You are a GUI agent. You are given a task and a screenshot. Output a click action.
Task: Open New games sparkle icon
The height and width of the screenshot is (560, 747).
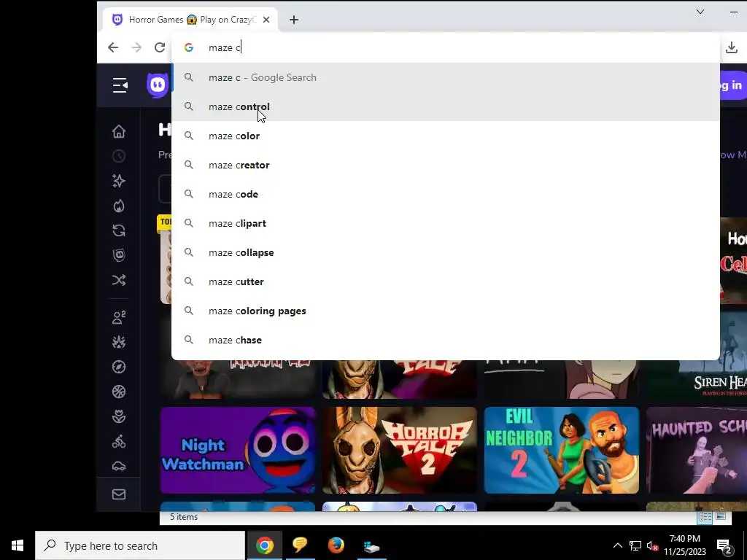click(119, 181)
